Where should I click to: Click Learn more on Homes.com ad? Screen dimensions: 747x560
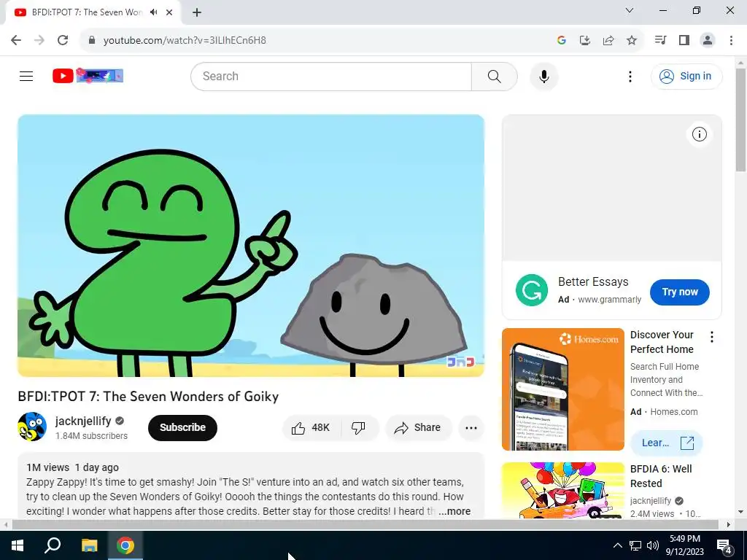[667, 443]
